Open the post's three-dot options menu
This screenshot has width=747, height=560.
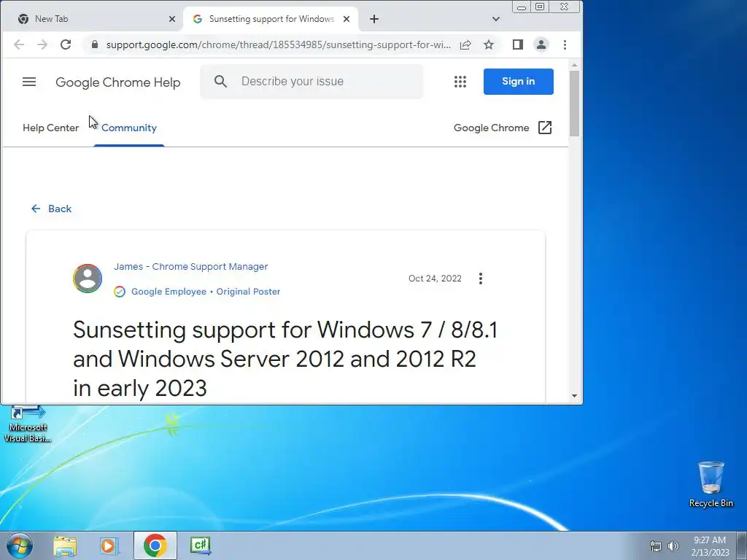click(x=481, y=279)
